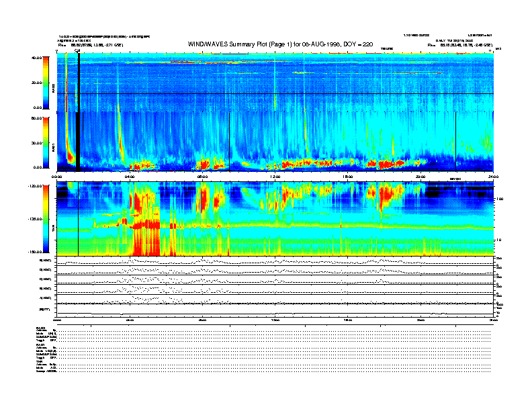Click the 12:00 tick under RAD1 panel
The image size is (532, 411).
[275, 177]
